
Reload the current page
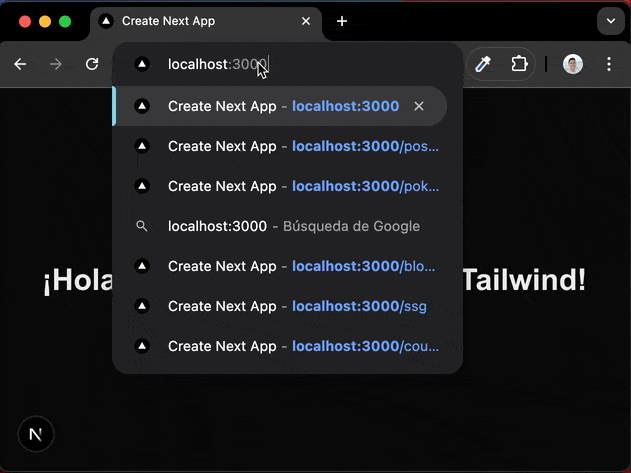tap(92, 64)
